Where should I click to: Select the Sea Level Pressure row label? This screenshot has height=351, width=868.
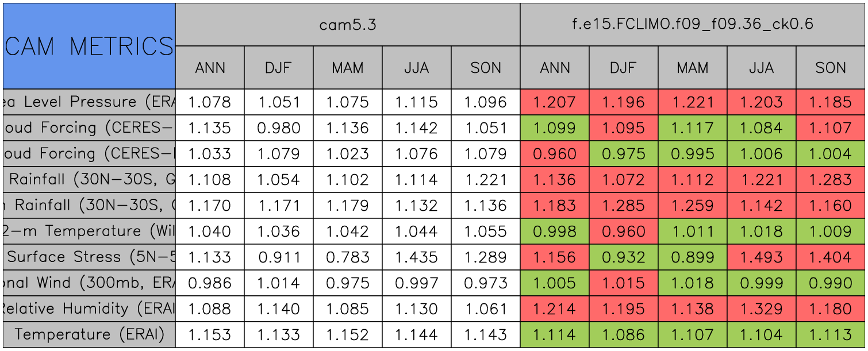[x=89, y=102]
